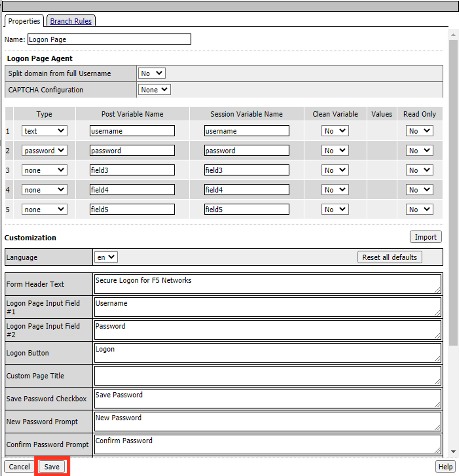Click the Values column header
Screen dimensions: 459x476
click(382, 114)
